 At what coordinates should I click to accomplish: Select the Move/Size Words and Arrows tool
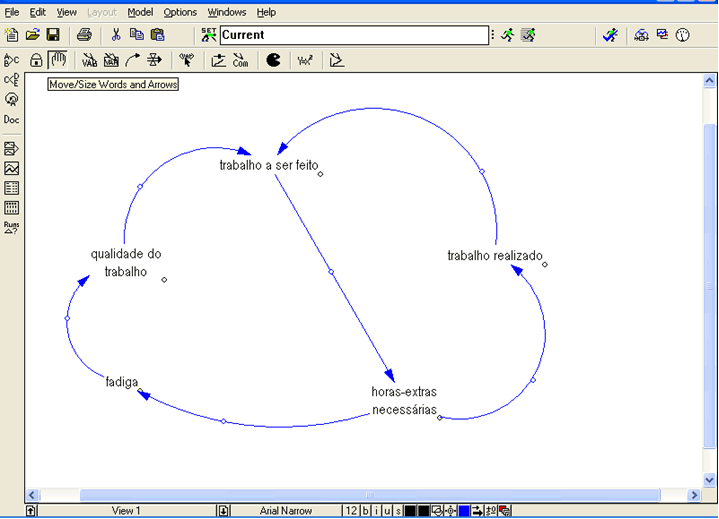click(x=59, y=60)
